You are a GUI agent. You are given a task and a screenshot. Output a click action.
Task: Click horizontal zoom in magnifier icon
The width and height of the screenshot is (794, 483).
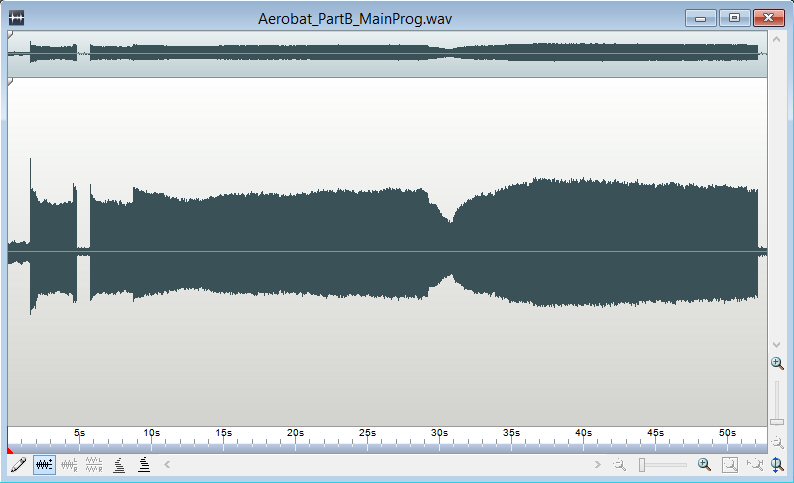(x=704, y=464)
